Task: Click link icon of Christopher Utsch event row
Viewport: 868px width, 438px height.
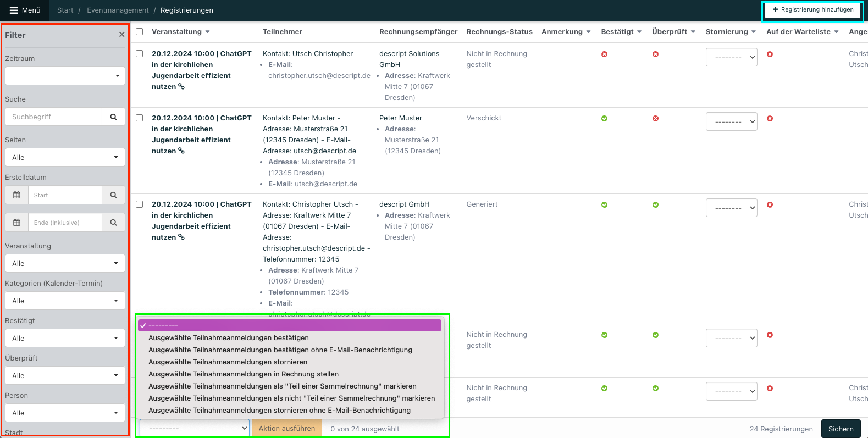Action: (181, 237)
